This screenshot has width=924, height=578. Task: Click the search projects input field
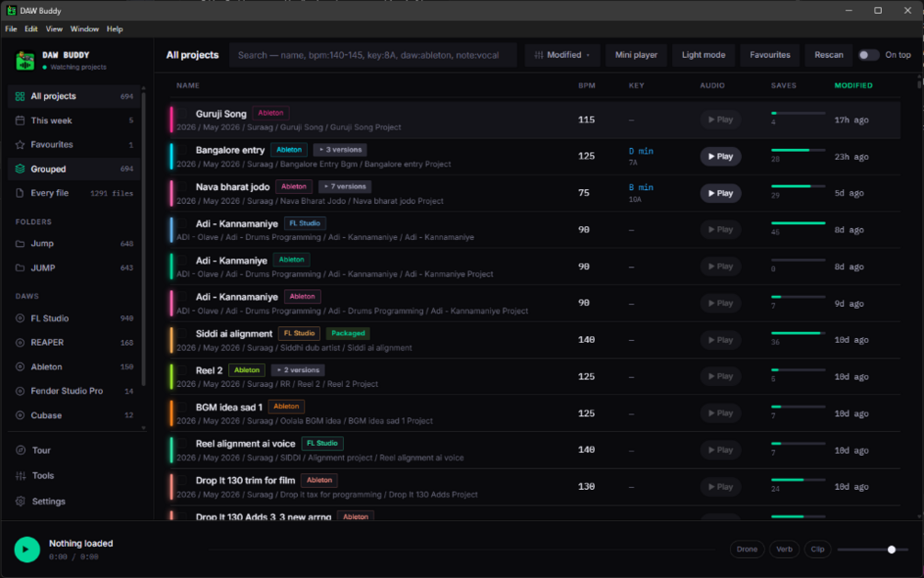(x=372, y=55)
